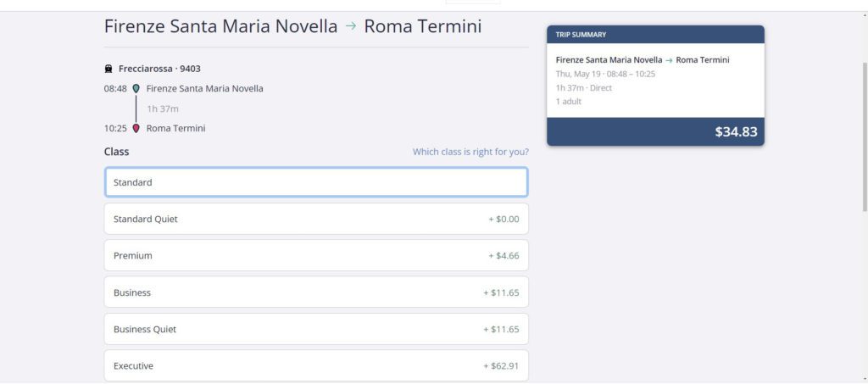Select the Standard class option
This screenshot has height=384, width=868.
coord(316,182)
